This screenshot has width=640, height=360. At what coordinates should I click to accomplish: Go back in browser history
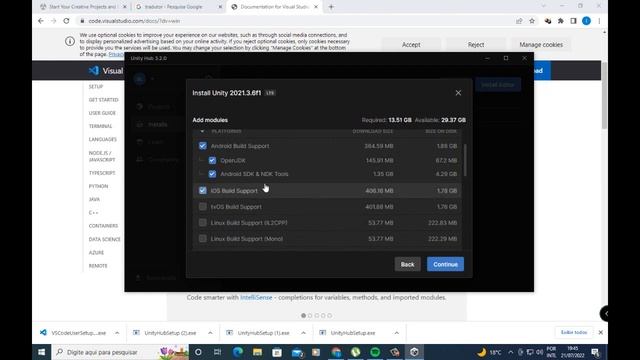(x=40, y=21)
